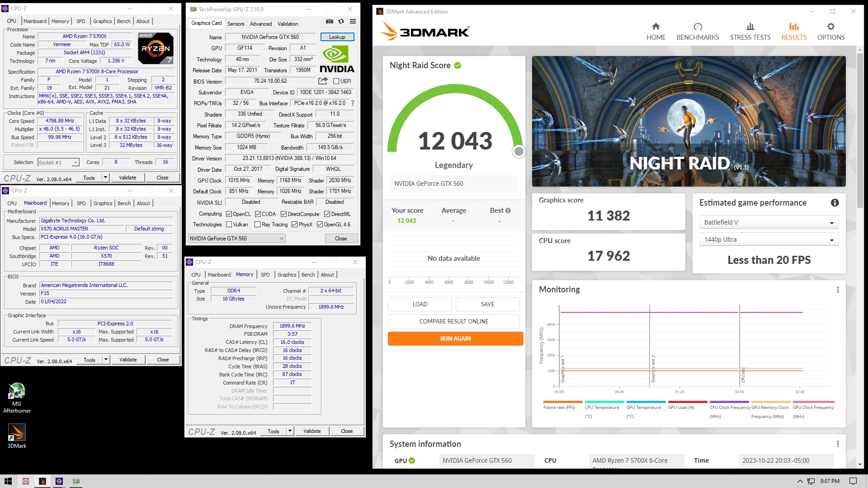Click the 3DMark vertical scrollbar
Viewport: 868px width, 488px height.
[860, 131]
